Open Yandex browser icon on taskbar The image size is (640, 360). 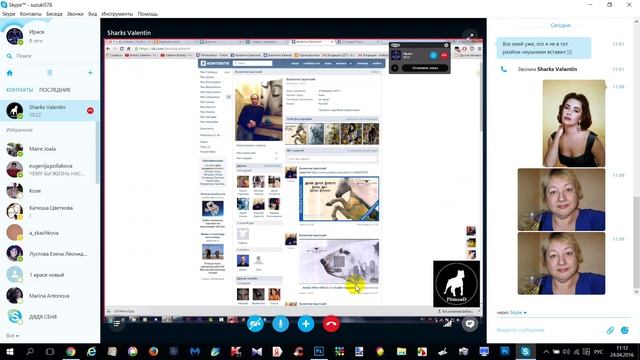click(x=277, y=351)
